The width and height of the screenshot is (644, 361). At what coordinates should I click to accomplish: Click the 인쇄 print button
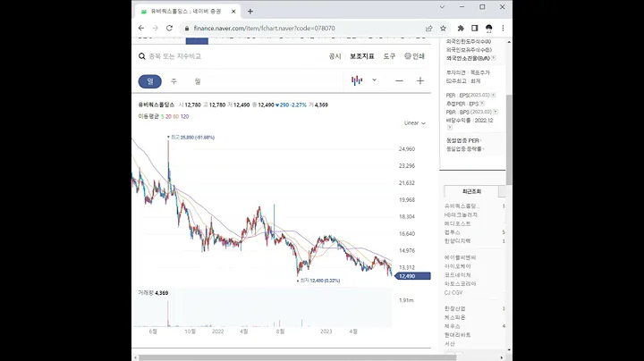[414, 56]
